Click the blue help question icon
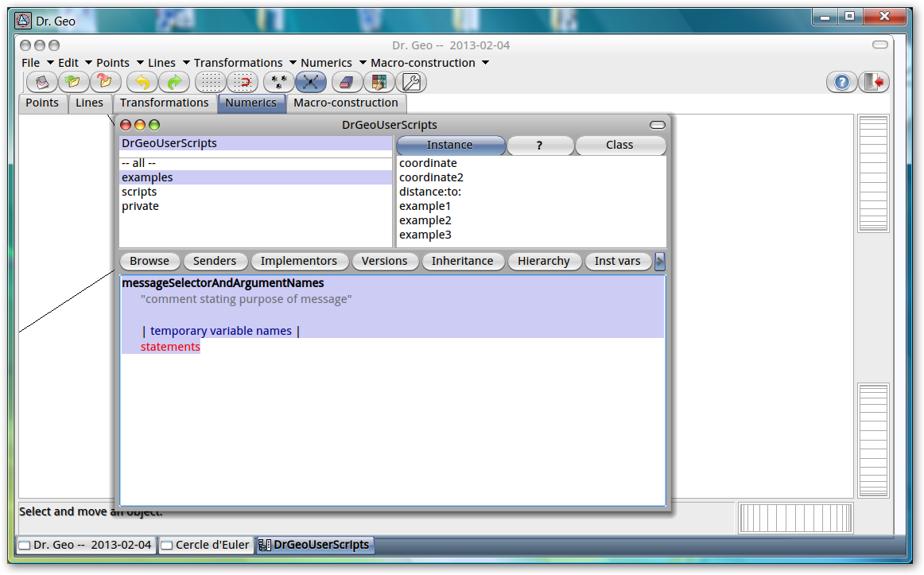 click(x=842, y=82)
